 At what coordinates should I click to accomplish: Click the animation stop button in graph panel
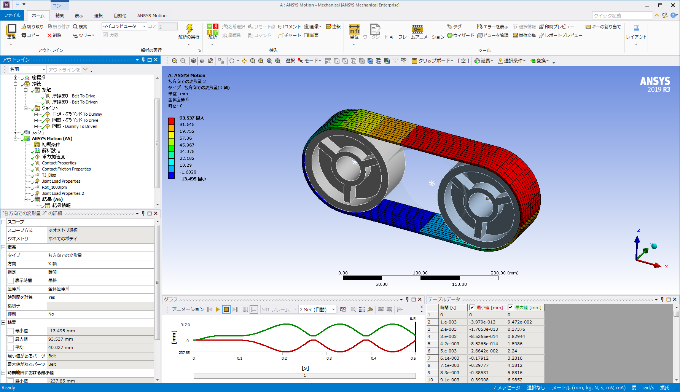226,310
